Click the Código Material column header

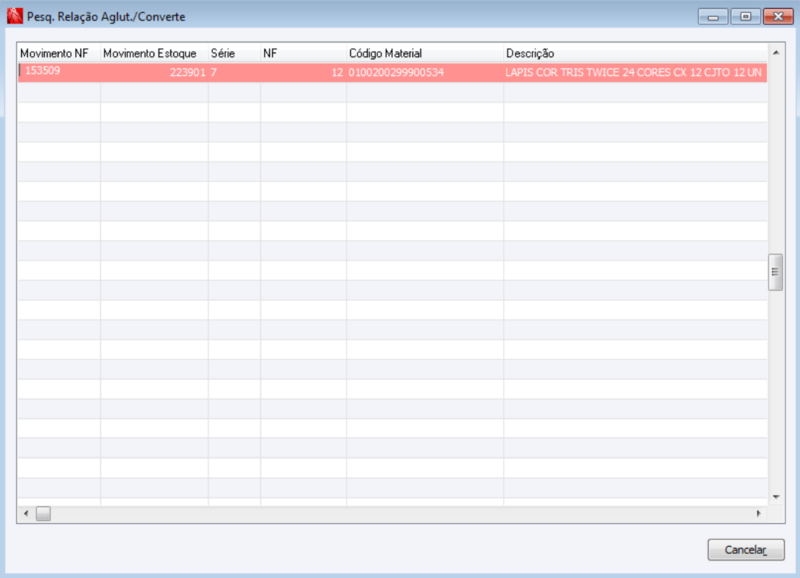pos(424,53)
